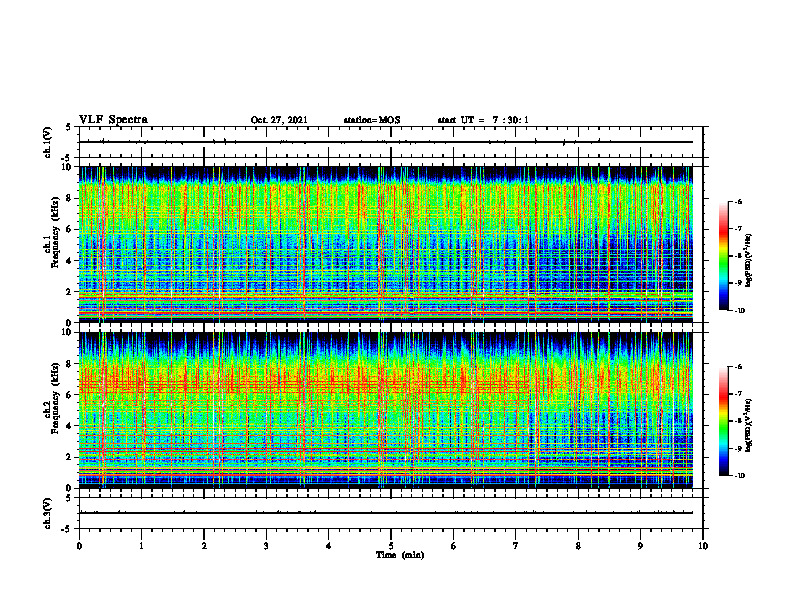Click ch.1 color bar "-6" label
The width and height of the screenshot is (792, 612).
738,202
